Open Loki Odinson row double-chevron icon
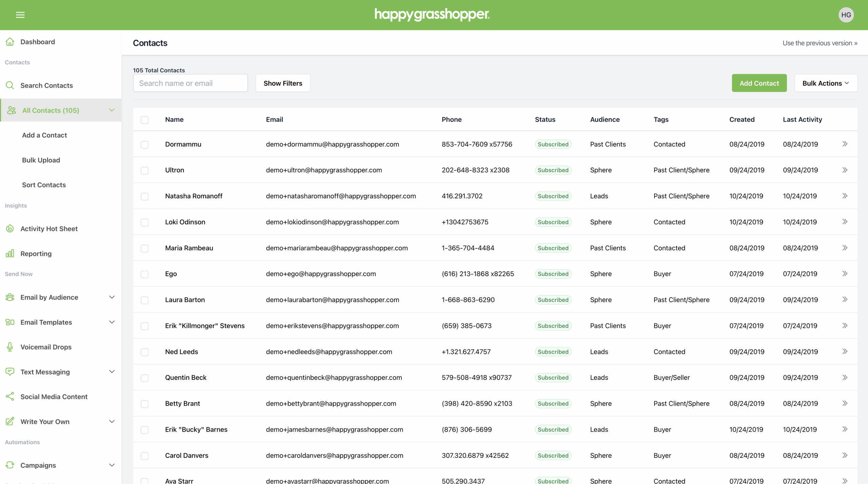This screenshot has width=868, height=484. 845,222
